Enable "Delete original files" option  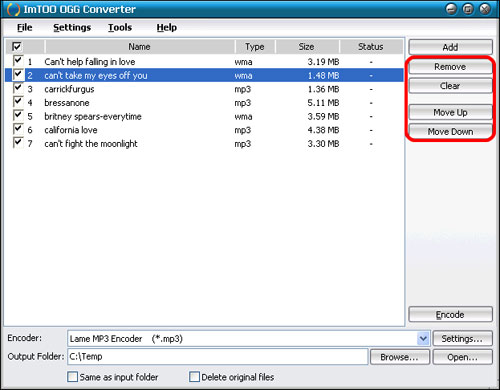[x=194, y=377]
